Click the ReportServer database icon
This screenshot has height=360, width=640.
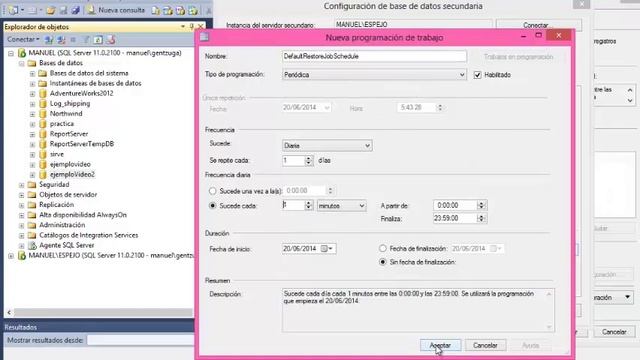pyautogui.click(x=43, y=134)
